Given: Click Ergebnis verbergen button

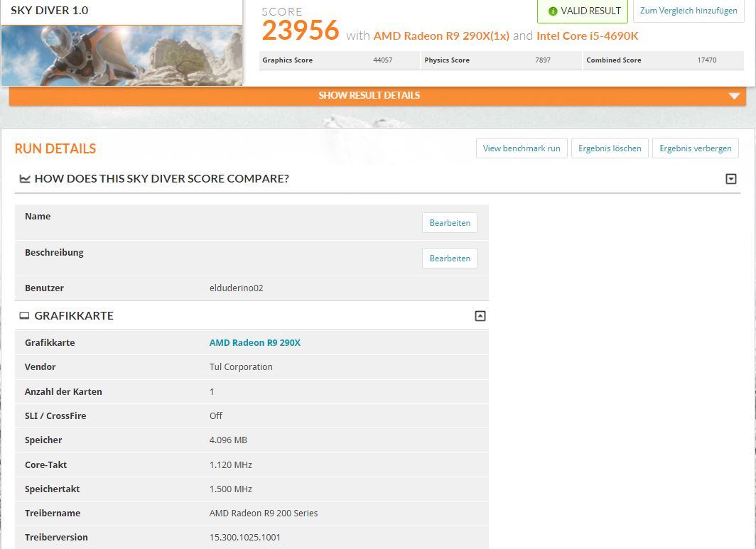Looking at the screenshot, I should (695, 148).
